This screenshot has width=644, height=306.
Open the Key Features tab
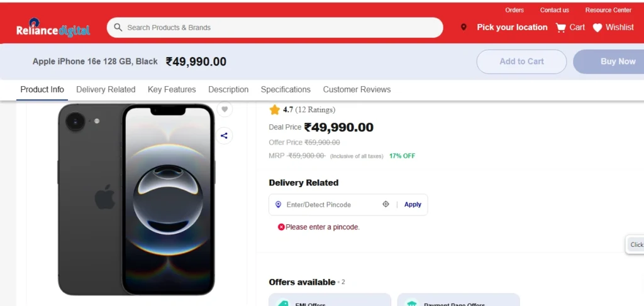pos(172,89)
